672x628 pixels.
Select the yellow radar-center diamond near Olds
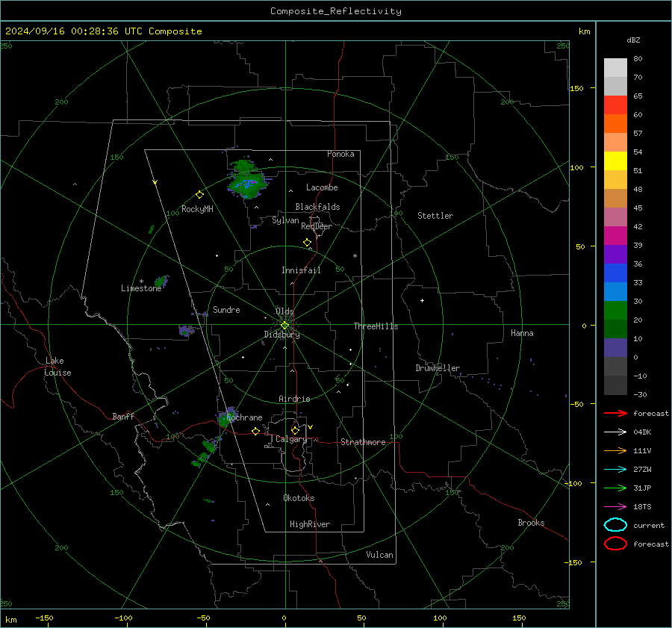[x=284, y=326]
